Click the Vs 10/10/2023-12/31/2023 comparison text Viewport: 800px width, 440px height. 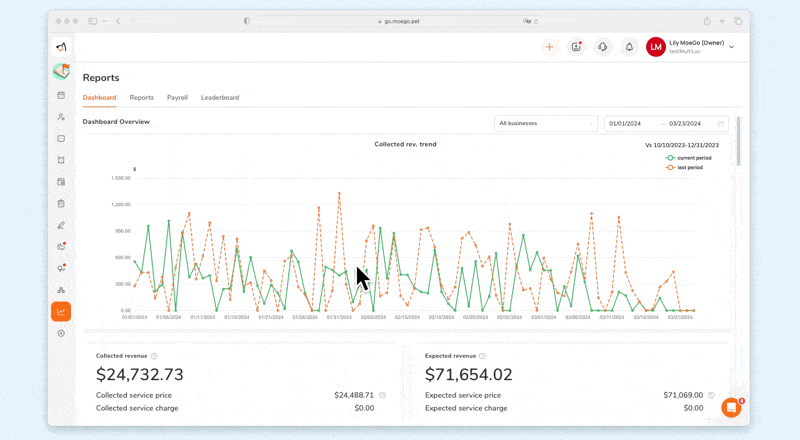pos(682,145)
